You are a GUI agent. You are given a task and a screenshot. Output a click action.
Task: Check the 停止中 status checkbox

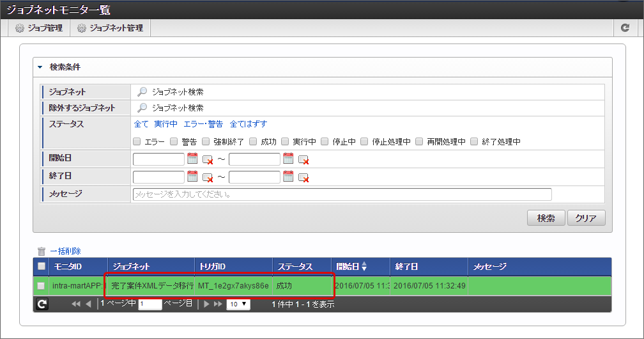click(x=325, y=141)
